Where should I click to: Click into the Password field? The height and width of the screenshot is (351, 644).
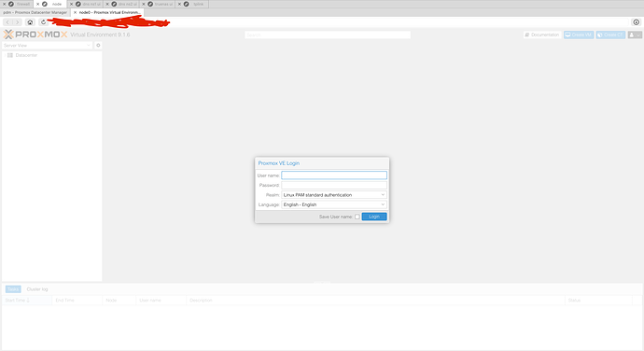point(334,186)
